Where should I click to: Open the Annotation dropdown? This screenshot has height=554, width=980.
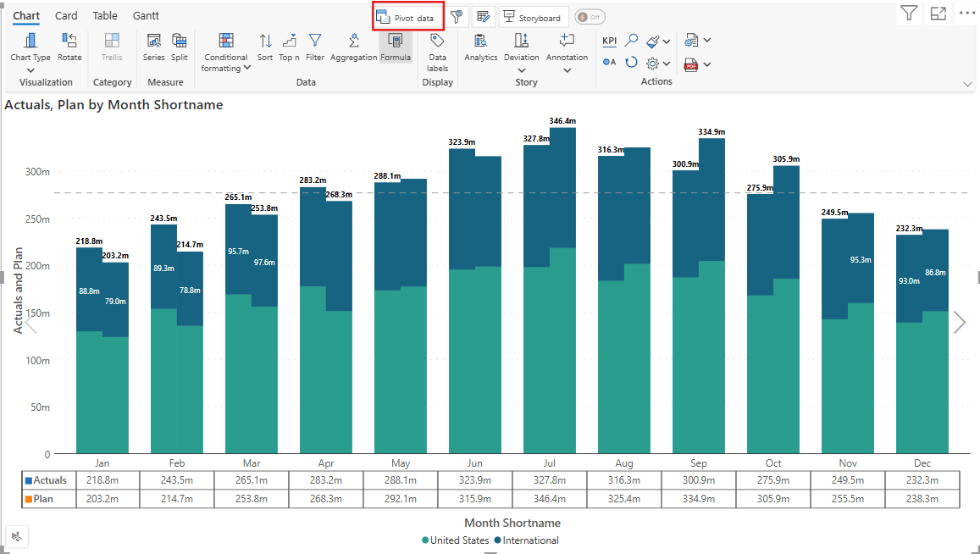click(x=567, y=70)
